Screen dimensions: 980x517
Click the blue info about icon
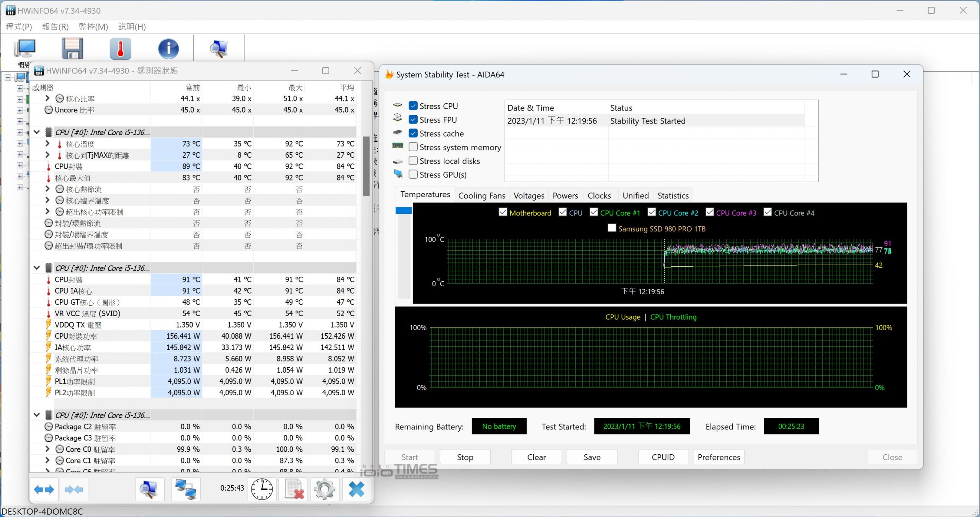[x=168, y=49]
